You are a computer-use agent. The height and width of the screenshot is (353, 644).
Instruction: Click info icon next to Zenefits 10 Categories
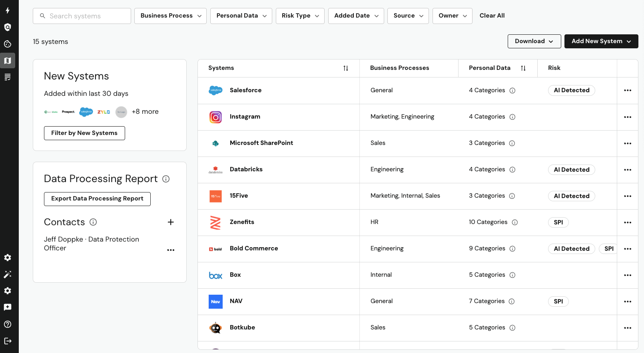click(515, 222)
